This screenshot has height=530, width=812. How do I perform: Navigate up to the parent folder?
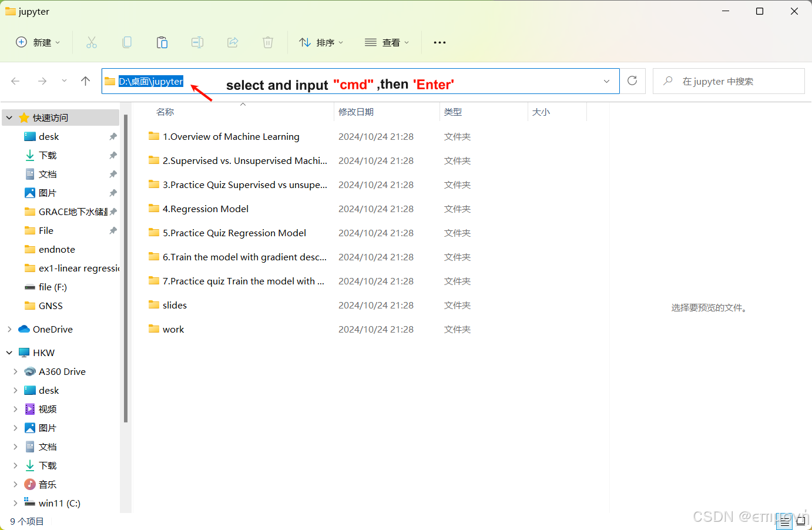click(85, 81)
